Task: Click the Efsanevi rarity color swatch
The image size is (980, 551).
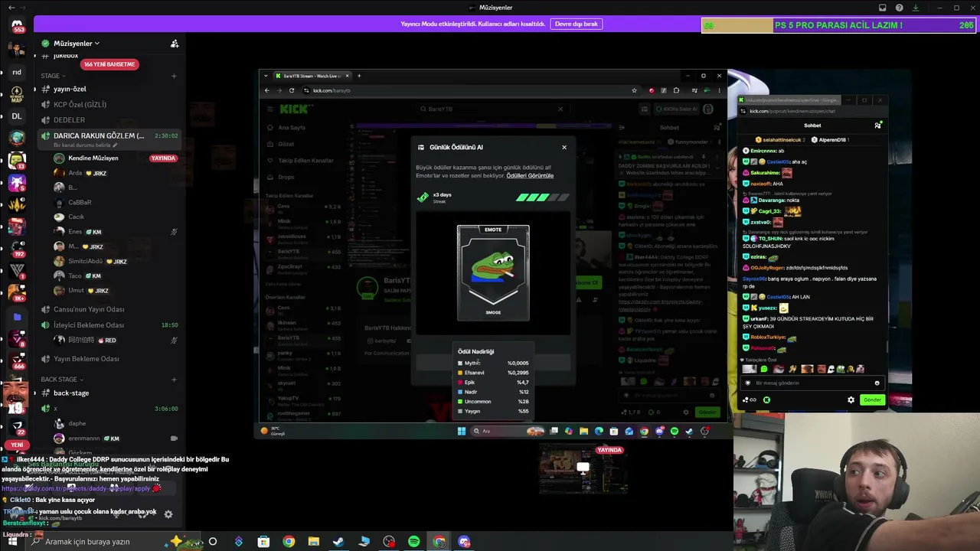Action: tap(460, 373)
